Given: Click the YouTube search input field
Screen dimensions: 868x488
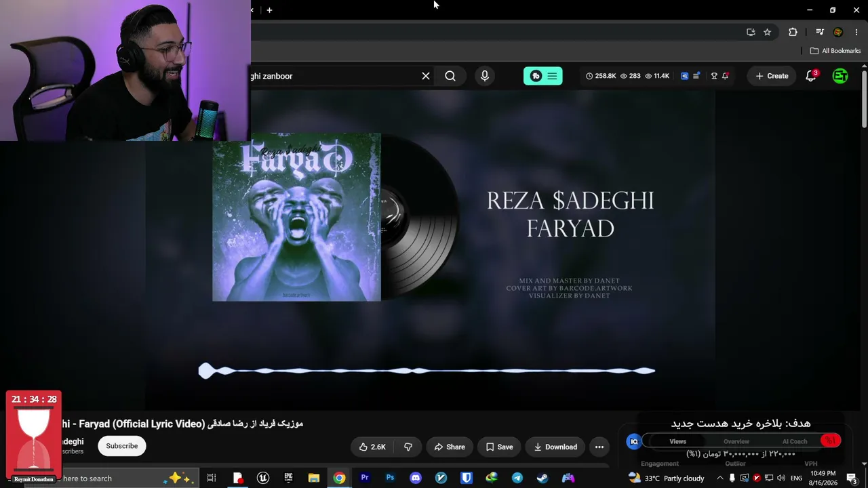Looking at the screenshot, I should tap(332, 76).
